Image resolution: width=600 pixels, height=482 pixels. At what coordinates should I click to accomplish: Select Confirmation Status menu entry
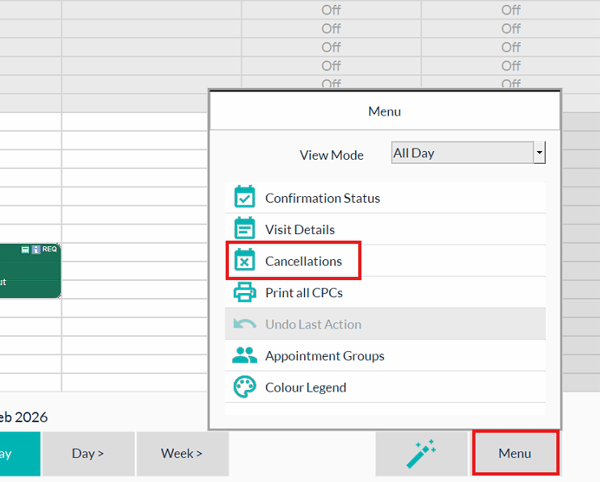[322, 198]
